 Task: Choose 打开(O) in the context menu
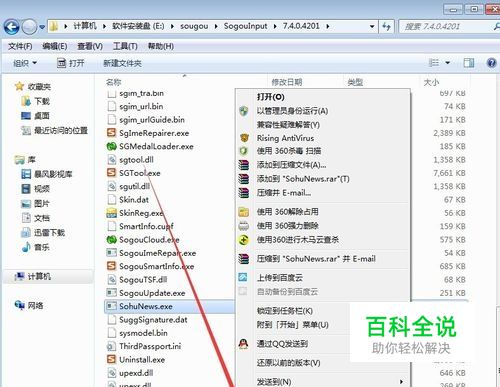[270, 97]
